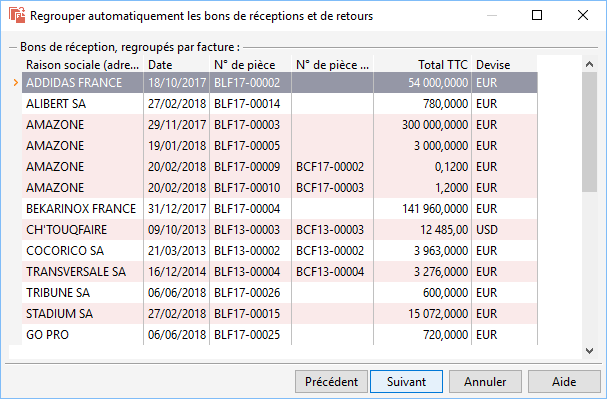607x399 pixels.
Task: Click the Suivant button
Action: coord(406,382)
